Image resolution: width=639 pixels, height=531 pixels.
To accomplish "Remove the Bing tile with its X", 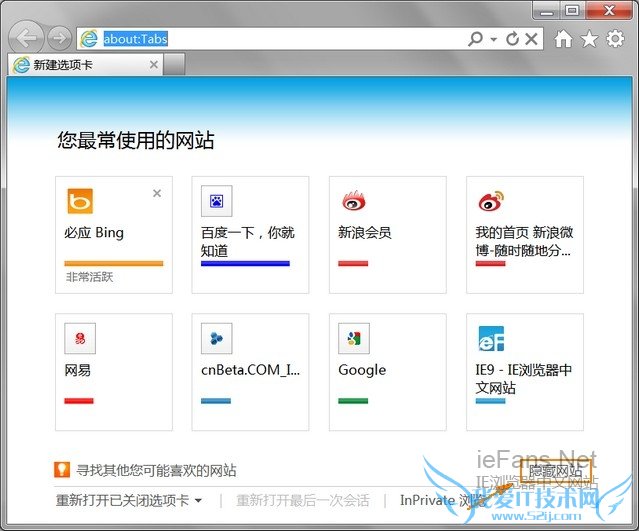I will (x=157, y=193).
